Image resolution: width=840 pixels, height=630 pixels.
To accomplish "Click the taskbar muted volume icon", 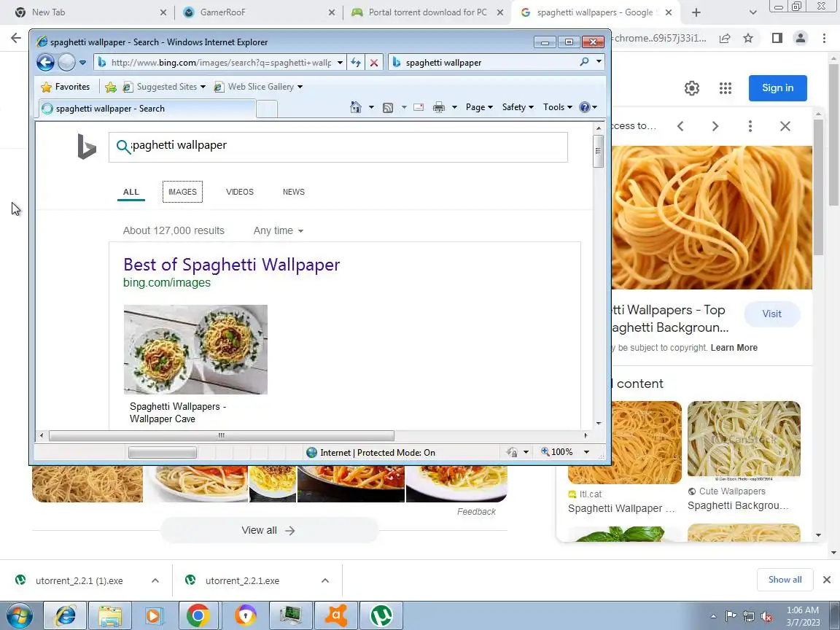I will point(766,617).
